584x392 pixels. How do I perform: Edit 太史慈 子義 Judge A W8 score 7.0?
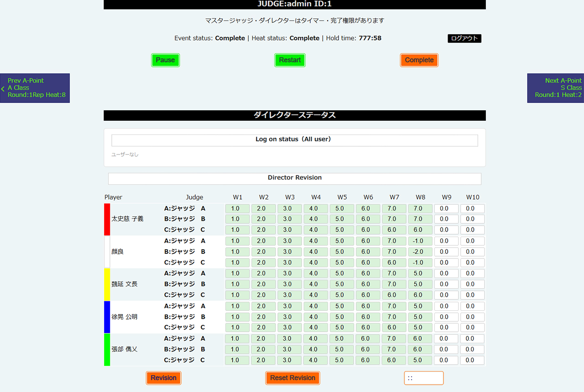tap(420, 209)
